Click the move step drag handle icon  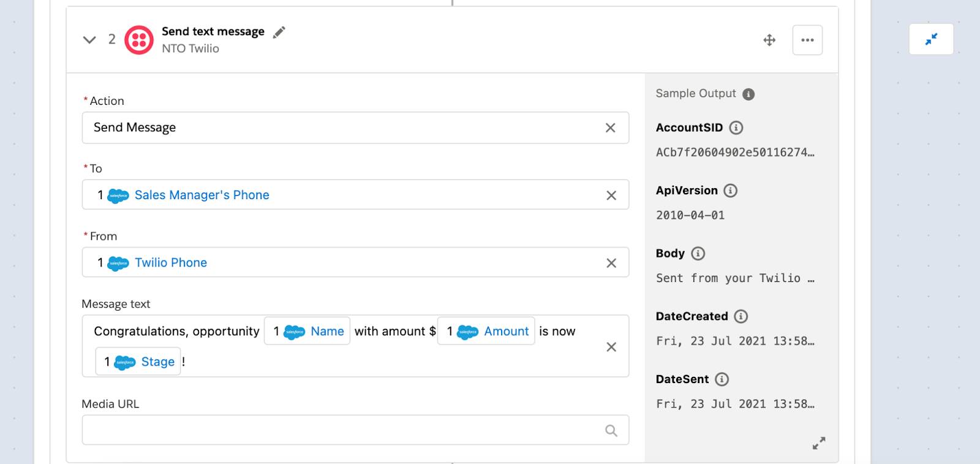769,40
